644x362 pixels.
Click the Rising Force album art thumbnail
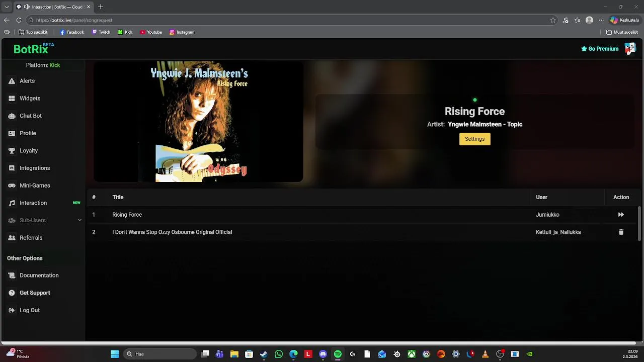coord(198,122)
